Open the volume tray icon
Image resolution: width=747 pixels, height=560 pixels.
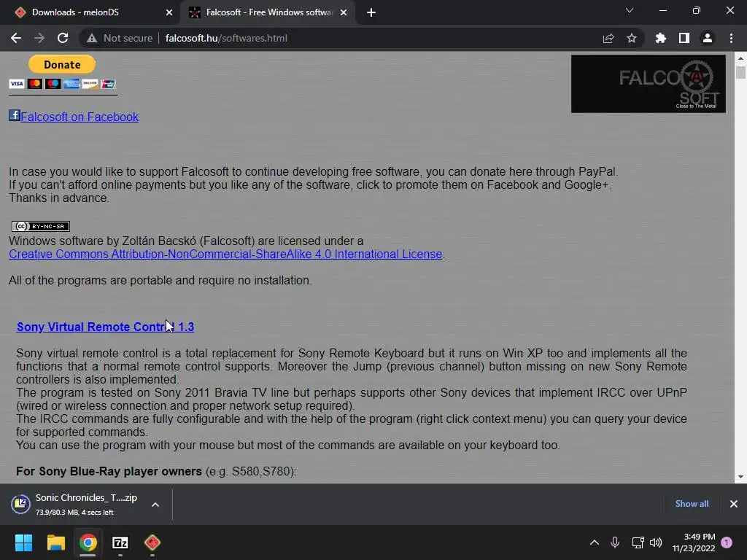coord(656,542)
